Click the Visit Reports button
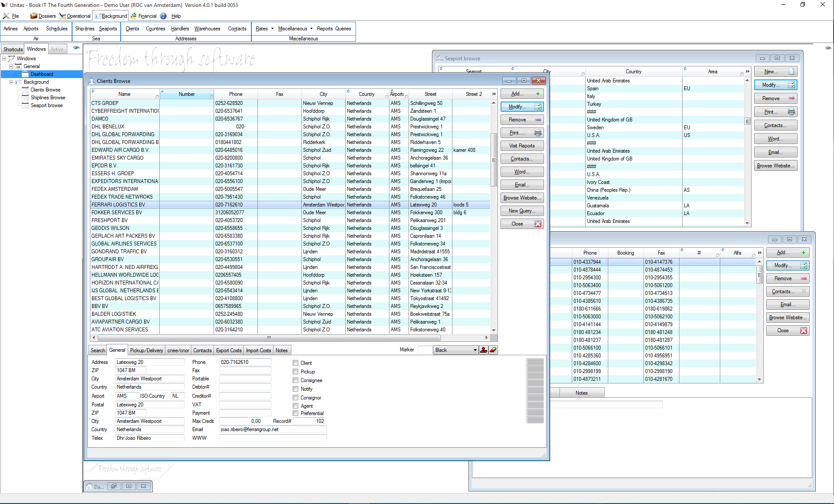This screenshot has height=504, width=834. [x=522, y=146]
